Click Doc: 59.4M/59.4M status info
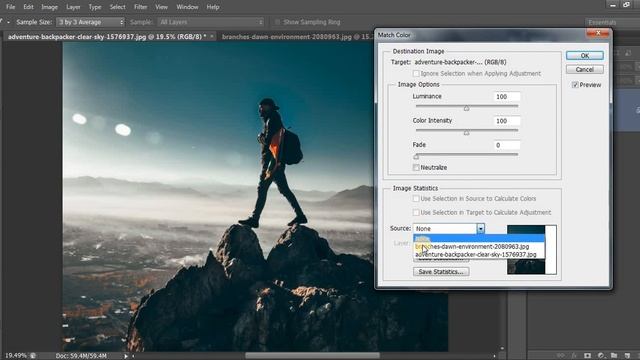 [81, 356]
